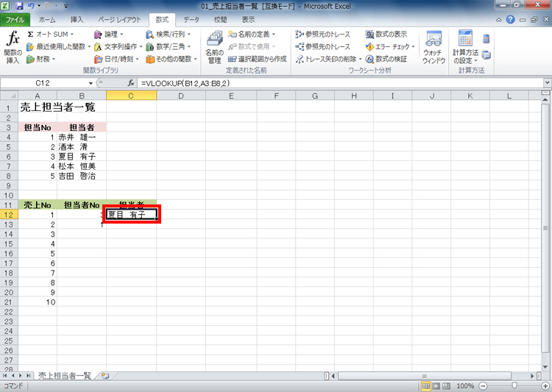Open More Functions (その他の関数)
Viewport: 552px width, 392px height.
pos(171,59)
